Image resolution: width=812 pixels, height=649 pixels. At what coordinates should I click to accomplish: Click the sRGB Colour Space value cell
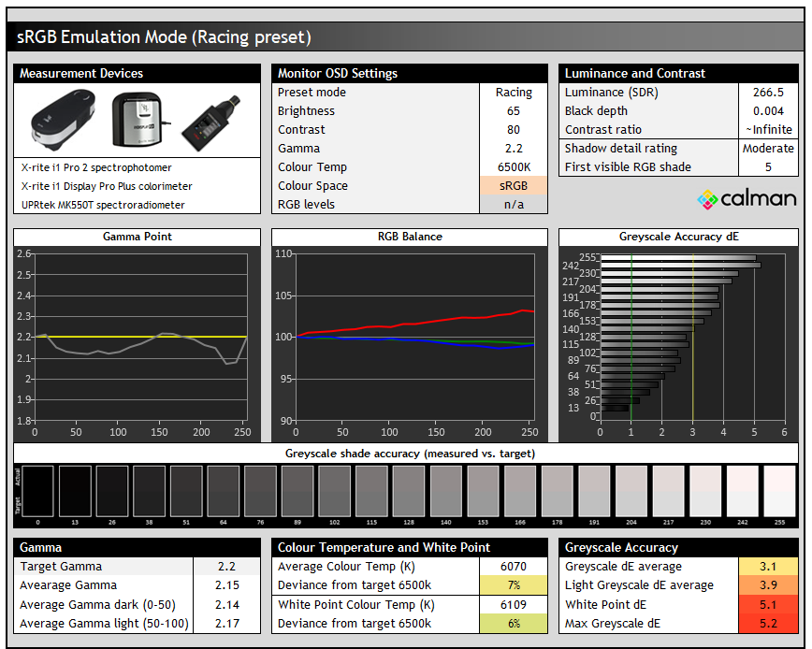click(513, 186)
